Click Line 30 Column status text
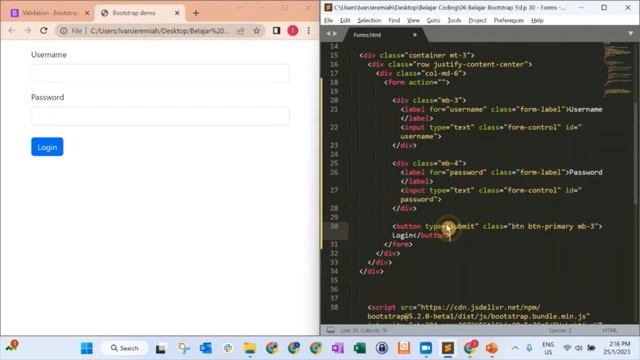640x360 pixels. [x=364, y=330]
